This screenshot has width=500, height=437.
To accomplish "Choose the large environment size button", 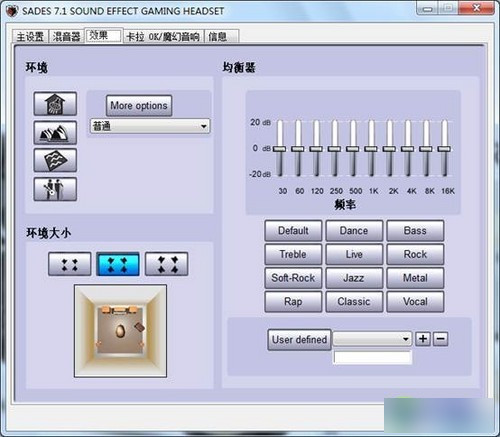I will [x=167, y=264].
